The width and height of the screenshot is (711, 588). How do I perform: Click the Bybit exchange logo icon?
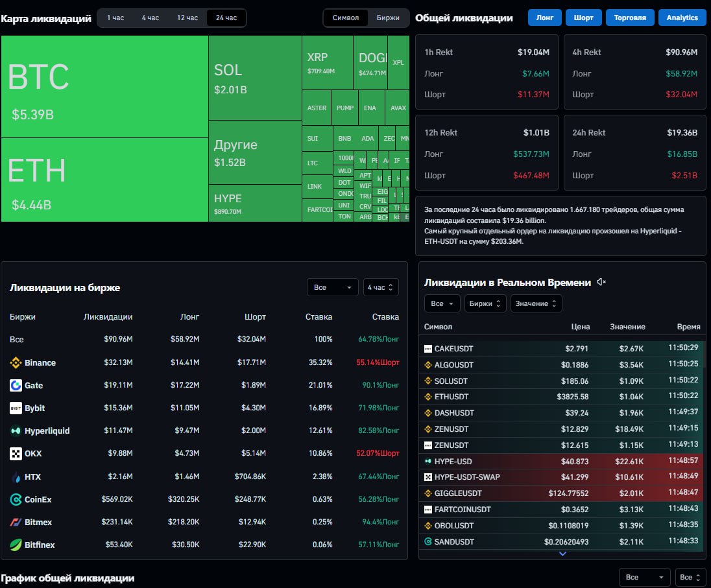pyautogui.click(x=16, y=408)
